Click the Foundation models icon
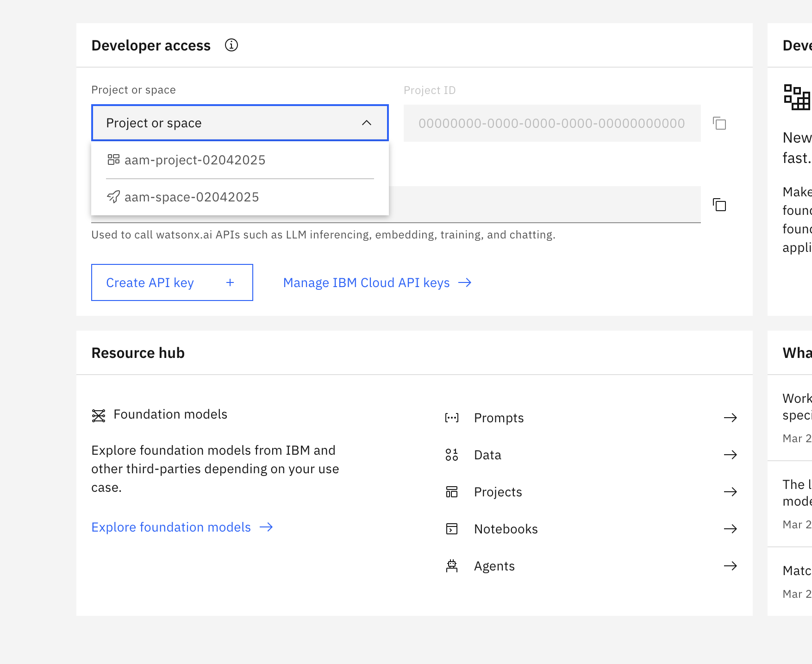Image resolution: width=812 pixels, height=664 pixels. (x=99, y=415)
